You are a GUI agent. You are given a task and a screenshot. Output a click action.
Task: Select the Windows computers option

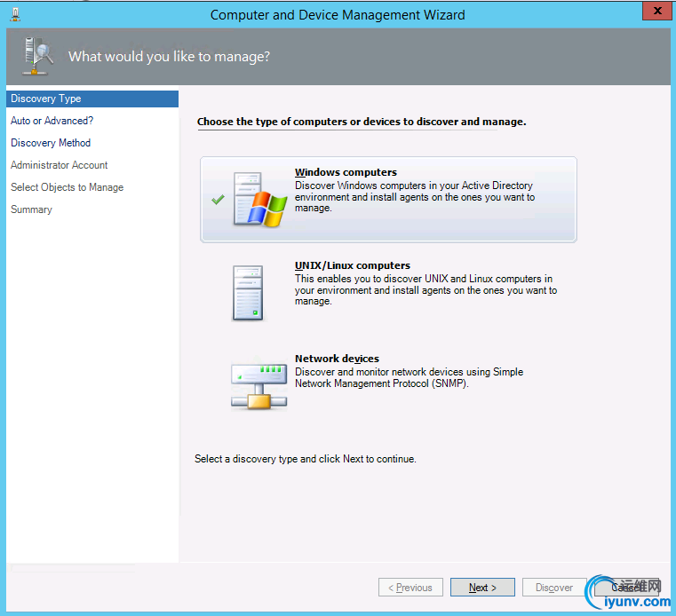[388, 200]
